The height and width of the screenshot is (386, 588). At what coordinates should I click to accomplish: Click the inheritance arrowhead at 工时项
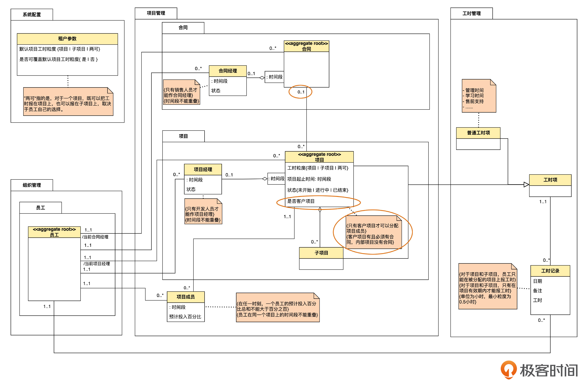tap(526, 184)
